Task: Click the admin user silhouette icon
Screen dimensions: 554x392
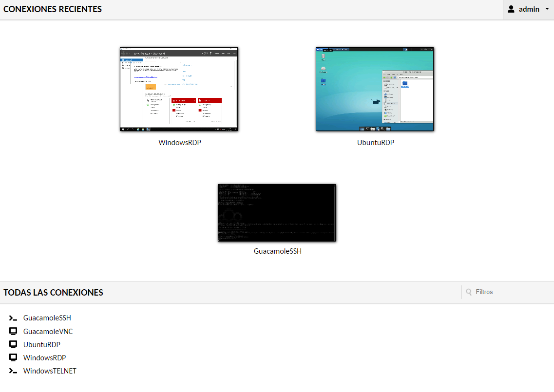Action: click(511, 9)
